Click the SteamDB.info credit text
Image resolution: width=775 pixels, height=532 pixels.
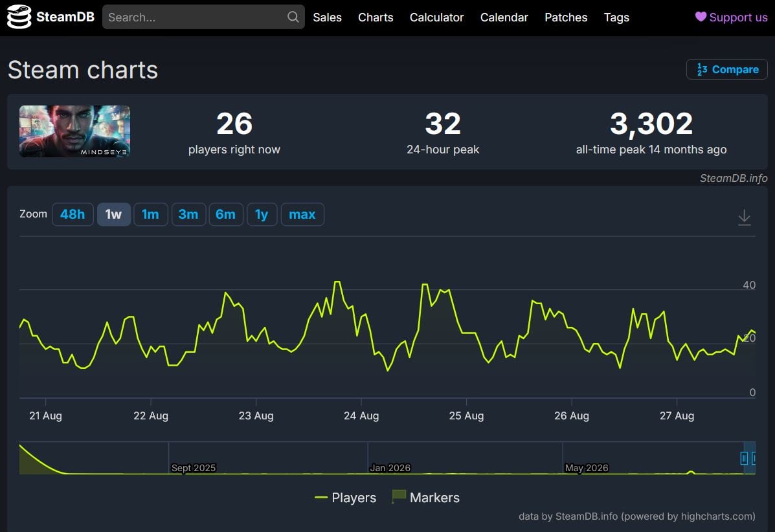tap(734, 179)
